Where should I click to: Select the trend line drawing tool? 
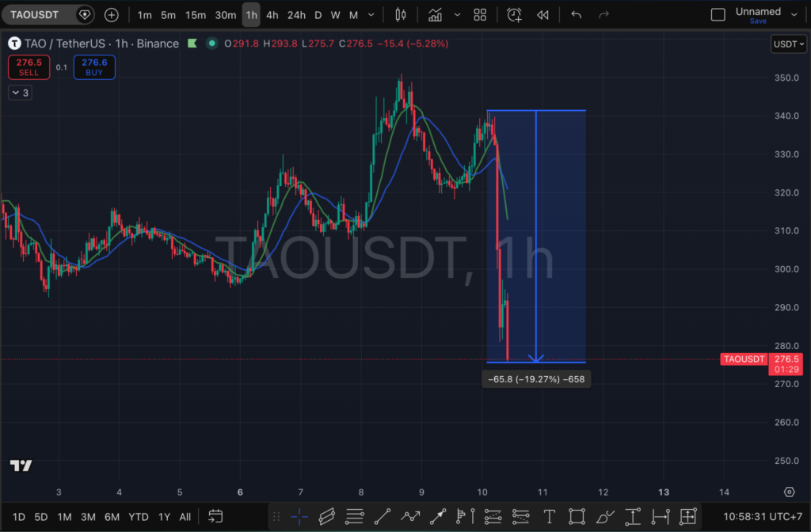click(x=382, y=517)
